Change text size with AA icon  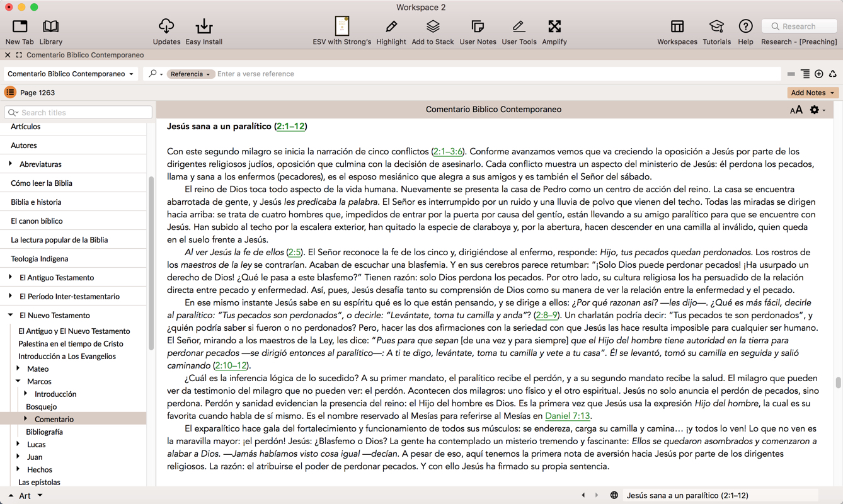(x=796, y=110)
